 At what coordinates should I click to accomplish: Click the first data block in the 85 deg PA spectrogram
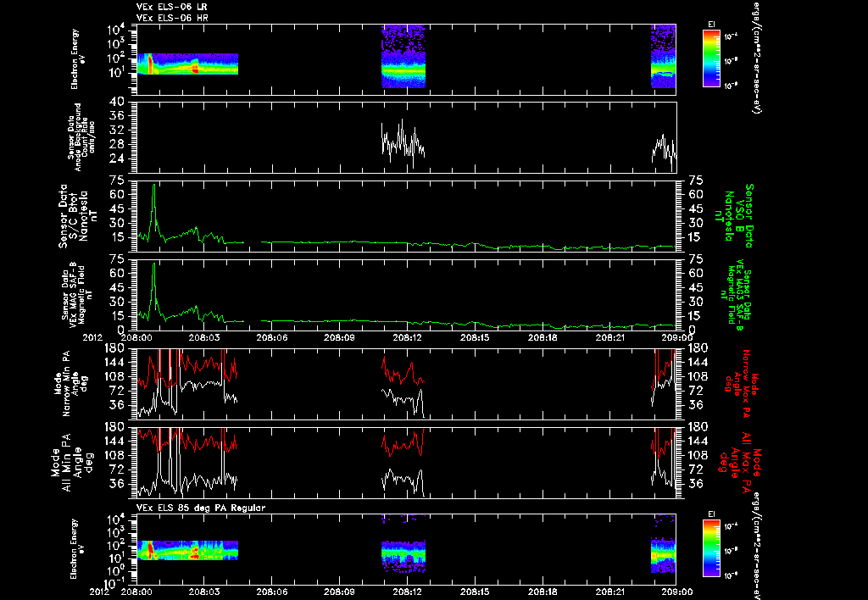[x=187, y=551]
